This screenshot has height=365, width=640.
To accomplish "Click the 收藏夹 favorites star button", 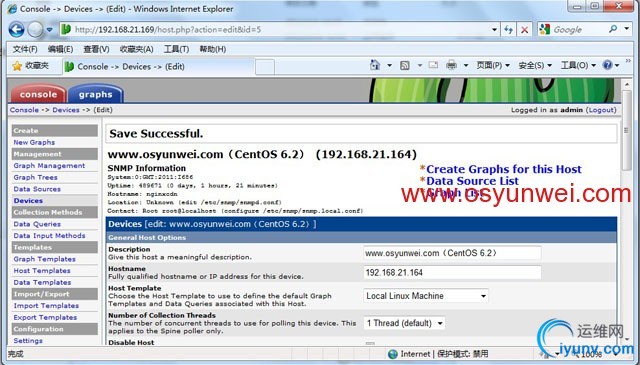I will (x=31, y=66).
